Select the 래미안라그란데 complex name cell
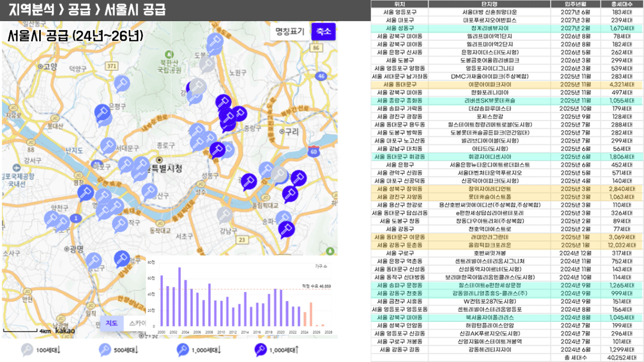This screenshot has height=362, width=644. [490, 237]
